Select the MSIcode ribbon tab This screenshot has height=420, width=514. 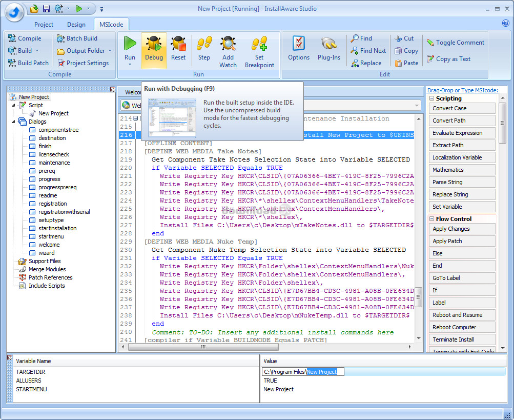(111, 25)
